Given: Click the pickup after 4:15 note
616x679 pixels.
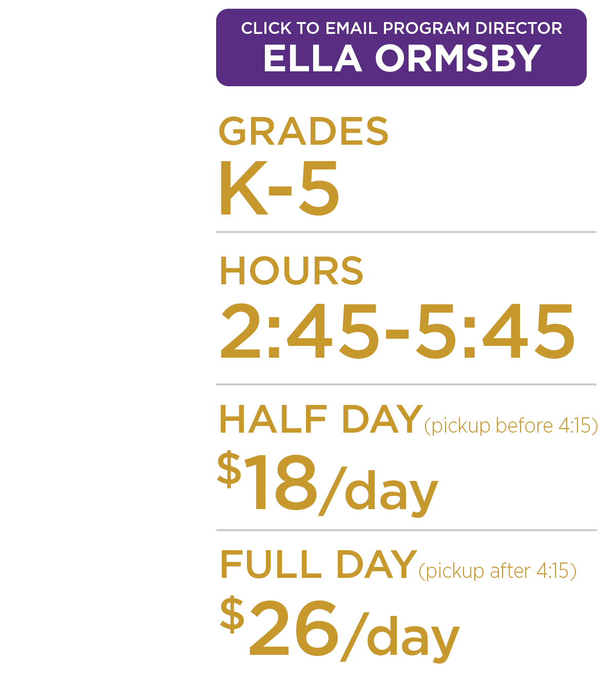Looking at the screenshot, I should (497, 571).
